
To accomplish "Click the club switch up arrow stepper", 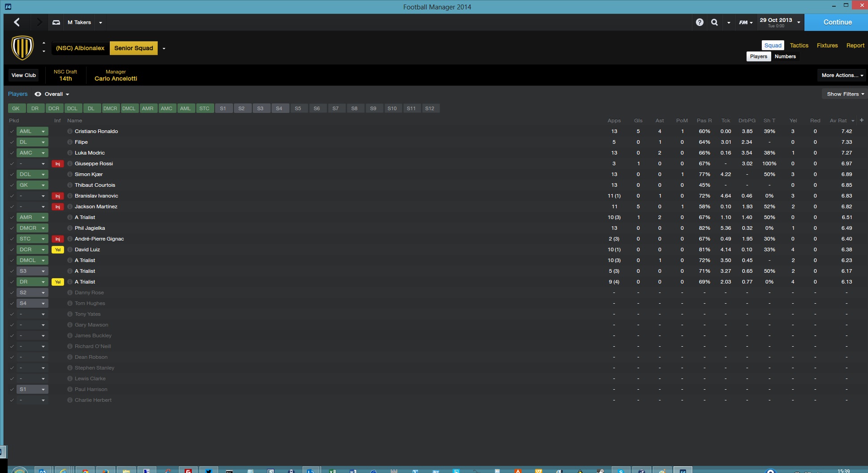I will pos(43,43).
